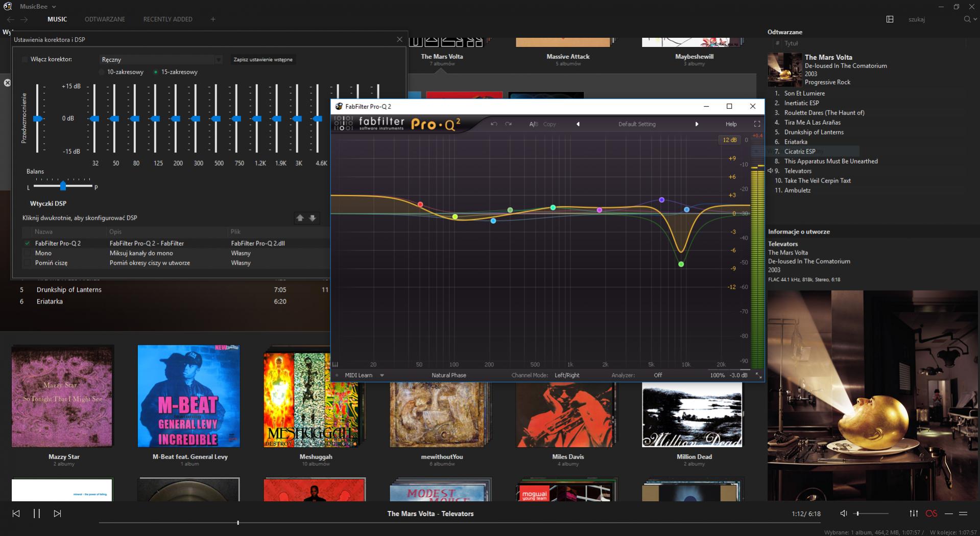
Task: Click the single-line compact view icon
Action: (x=948, y=514)
